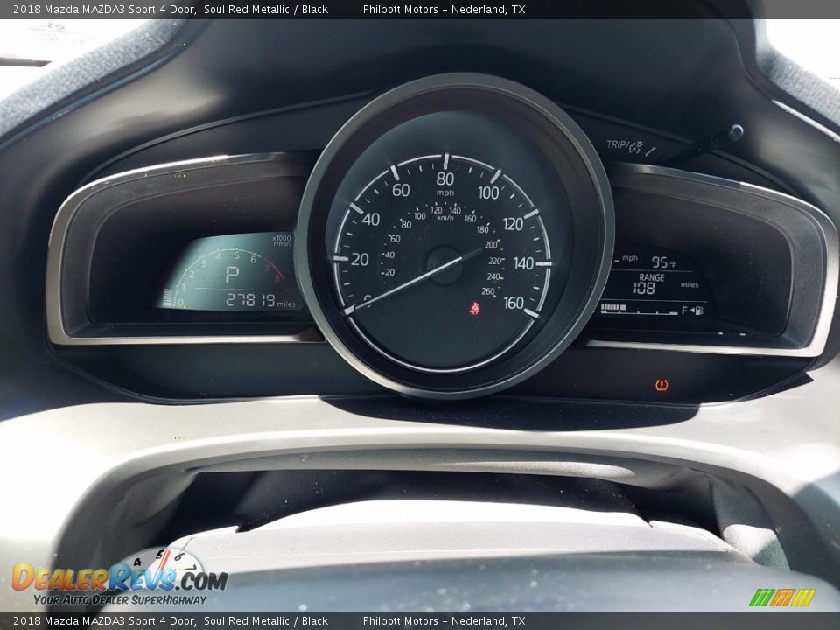Click the speedometer center hub
This screenshot has height=630, width=840.
tap(444, 264)
